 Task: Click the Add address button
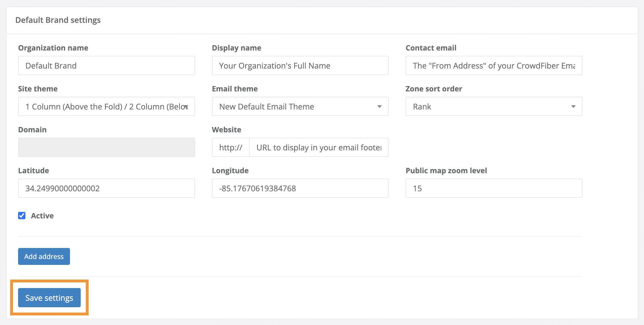44,256
